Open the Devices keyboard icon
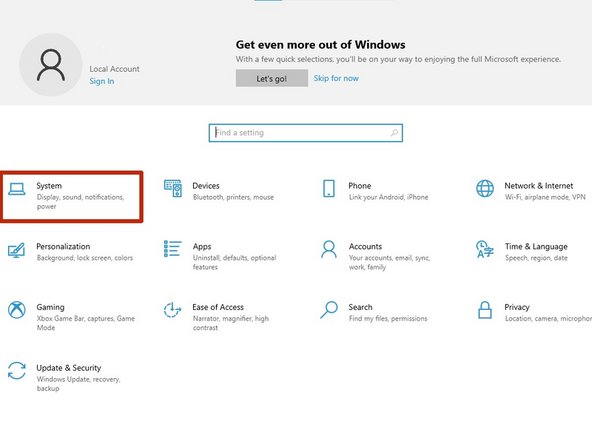Screen dimensions: 592x444 tap(173, 188)
